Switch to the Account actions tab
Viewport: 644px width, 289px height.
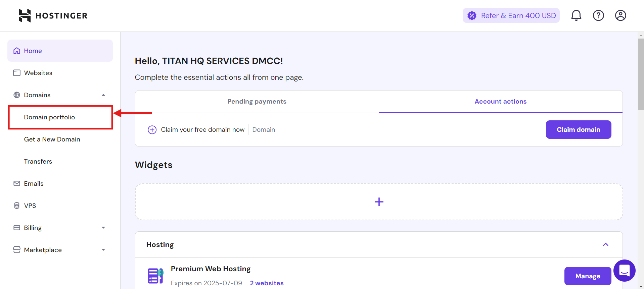[501, 102]
